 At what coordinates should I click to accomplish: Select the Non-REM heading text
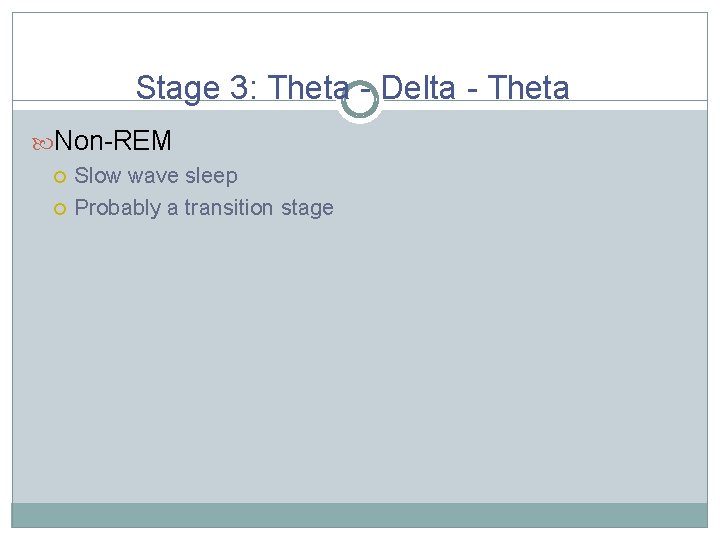pyautogui.click(x=113, y=142)
